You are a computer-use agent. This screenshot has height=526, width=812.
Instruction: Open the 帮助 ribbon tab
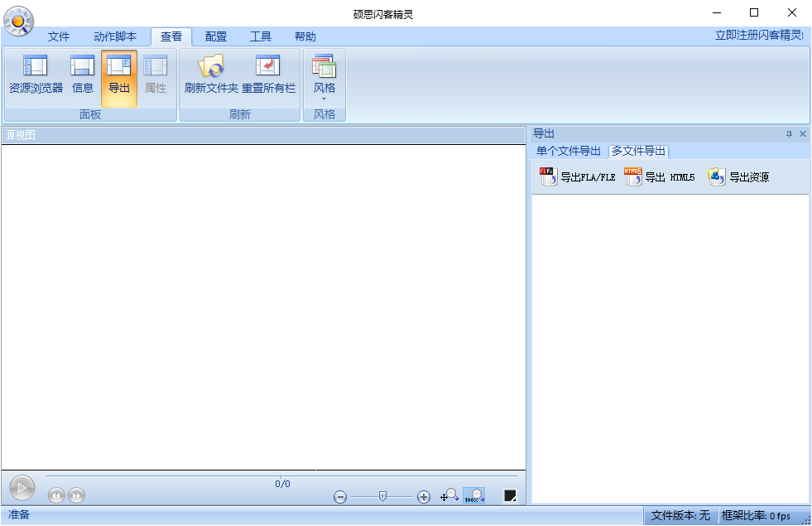[x=305, y=36]
